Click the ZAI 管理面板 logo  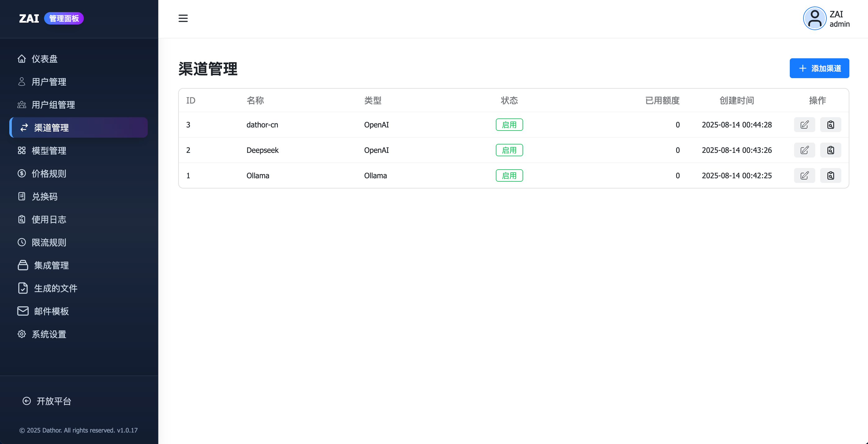click(x=51, y=18)
